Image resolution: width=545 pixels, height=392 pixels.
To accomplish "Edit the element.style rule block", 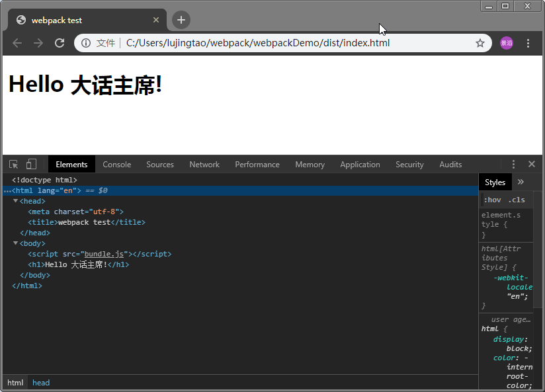I will (x=506, y=225).
